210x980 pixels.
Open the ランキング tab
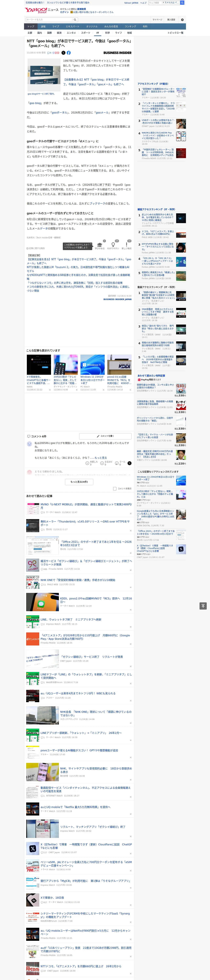click(130, 27)
